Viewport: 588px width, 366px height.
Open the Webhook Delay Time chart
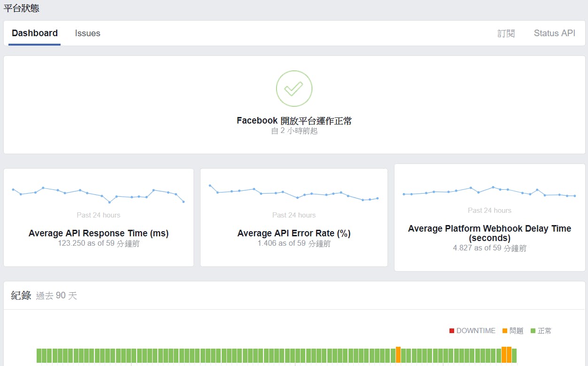point(489,192)
